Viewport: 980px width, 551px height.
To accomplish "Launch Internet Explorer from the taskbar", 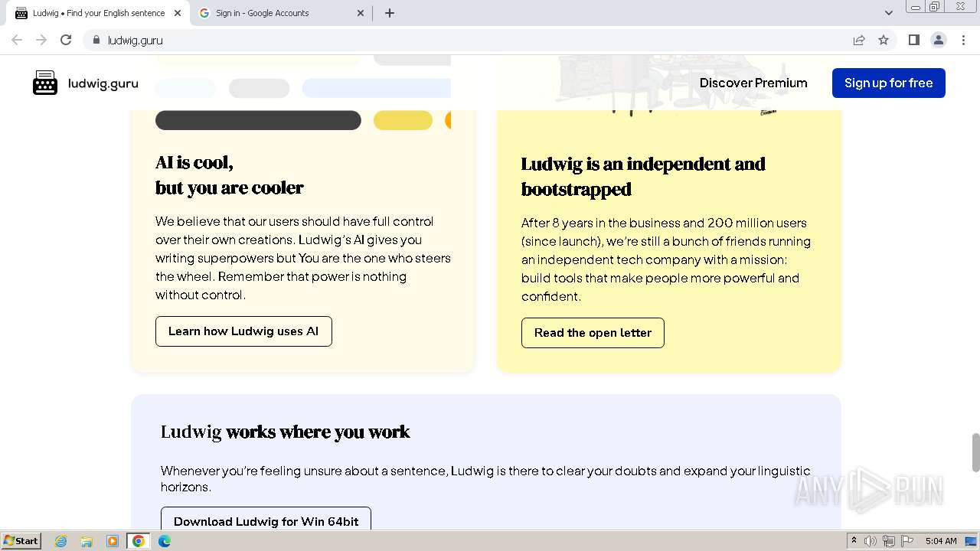I will pyautogui.click(x=60, y=541).
